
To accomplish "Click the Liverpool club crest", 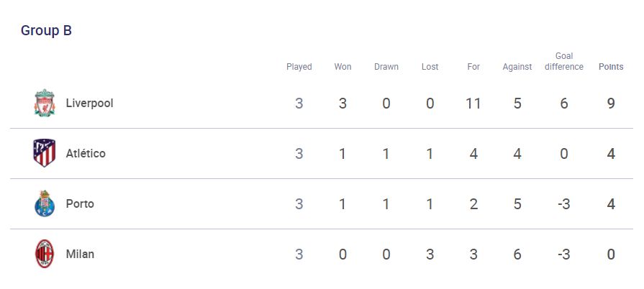I will 45,103.
